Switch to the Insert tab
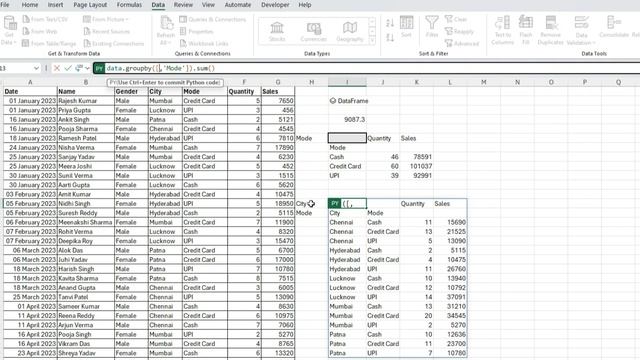The width and height of the screenshot is (640, 360). [56, 5]
